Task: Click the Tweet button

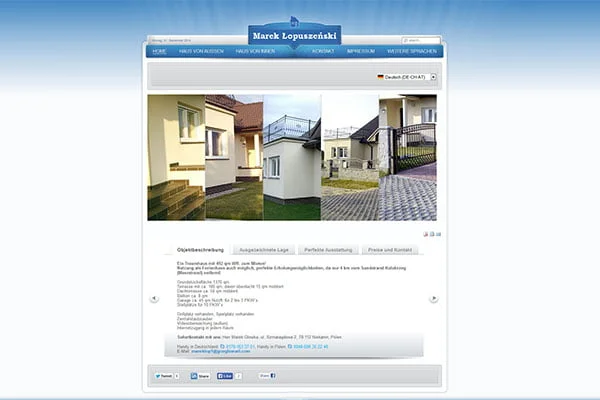Action: [163, 376]
